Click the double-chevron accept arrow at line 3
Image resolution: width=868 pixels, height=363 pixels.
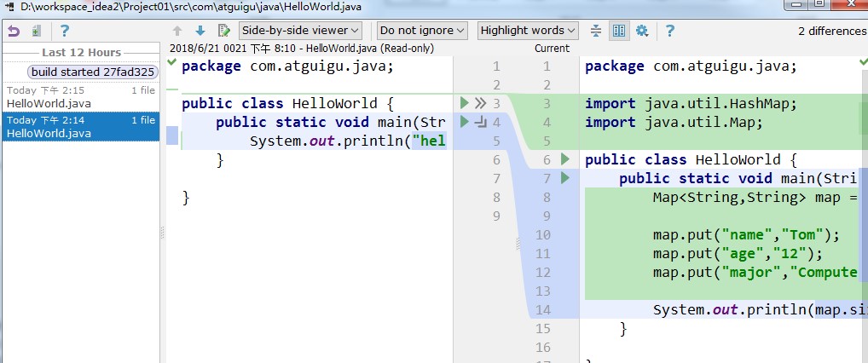pos(480,103)
